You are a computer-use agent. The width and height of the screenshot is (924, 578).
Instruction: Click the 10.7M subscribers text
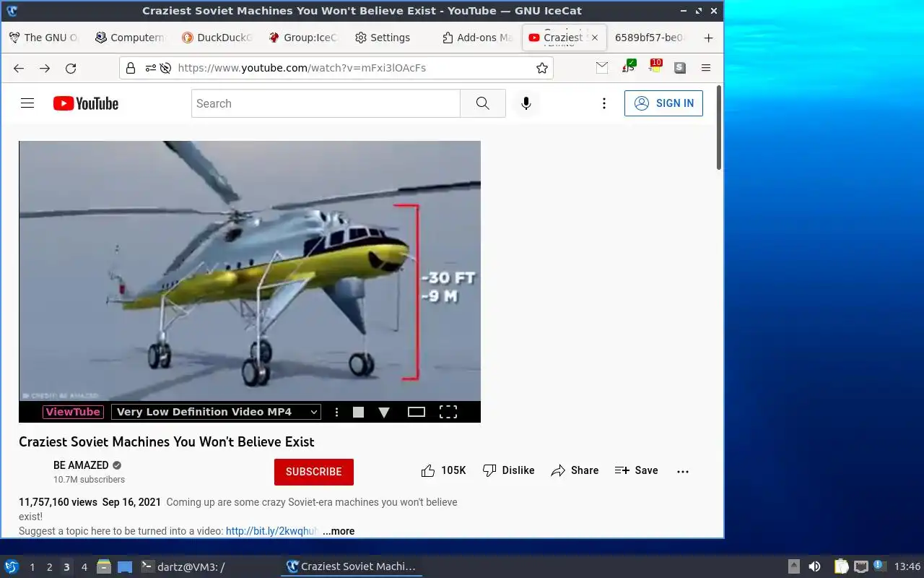tap(89, 480)
